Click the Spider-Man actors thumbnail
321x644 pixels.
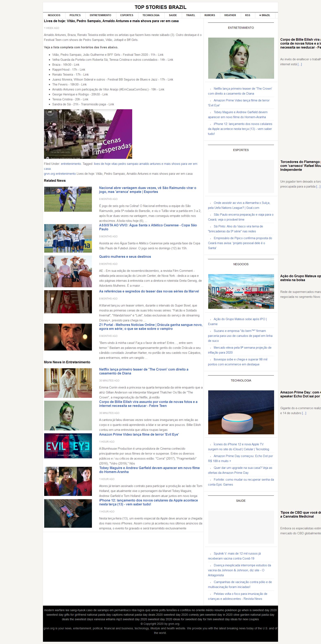(68, 481)
